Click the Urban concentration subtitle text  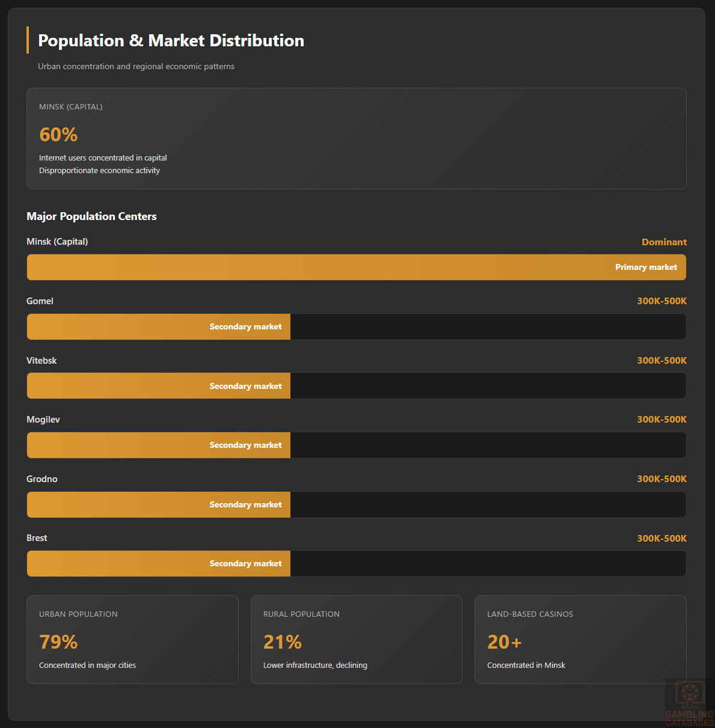tap(136, 67)
